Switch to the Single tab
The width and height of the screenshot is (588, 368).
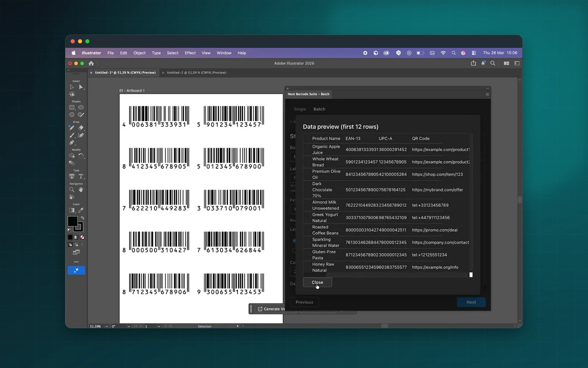point(300,109)
